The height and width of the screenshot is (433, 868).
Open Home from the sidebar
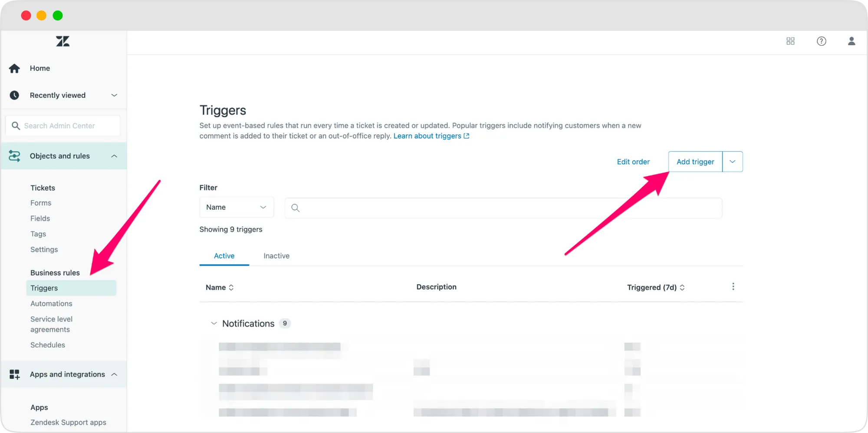click(39, 68)
